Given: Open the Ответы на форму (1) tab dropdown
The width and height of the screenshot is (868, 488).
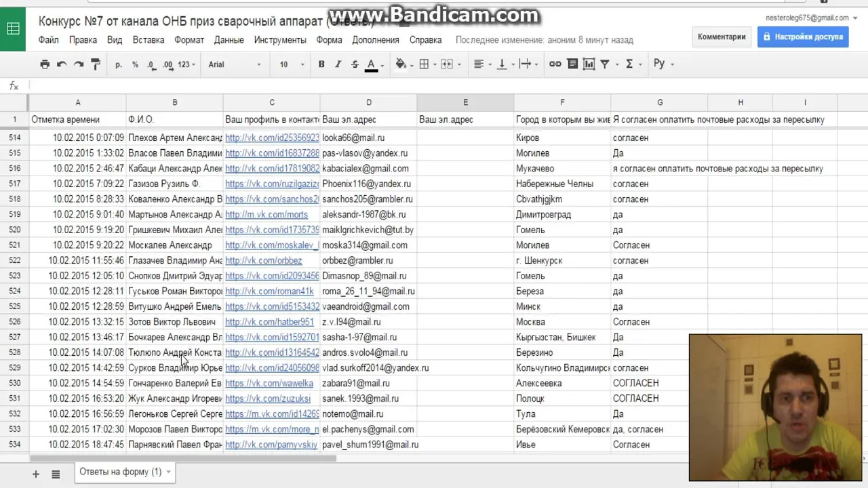Looking at the screenshot, I should click(168, 472).
